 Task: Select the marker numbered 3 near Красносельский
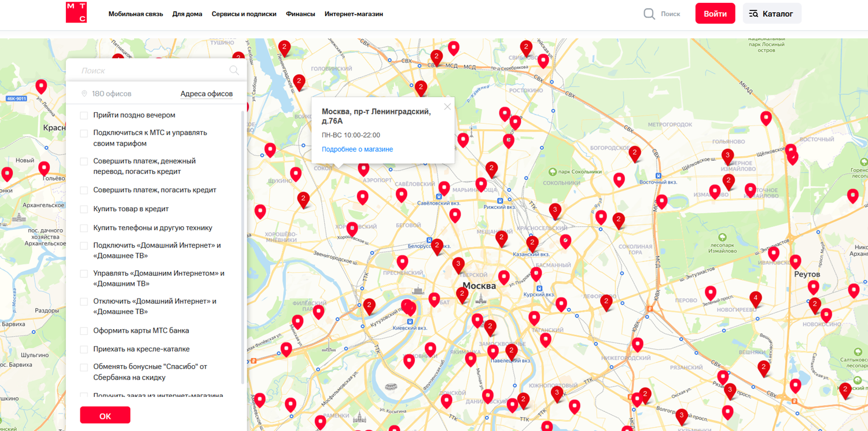point(555,211)
